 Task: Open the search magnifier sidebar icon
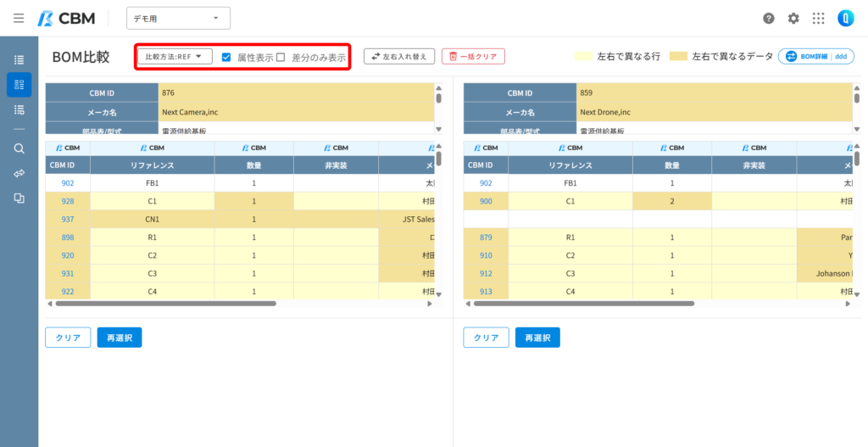click(19, 148)
